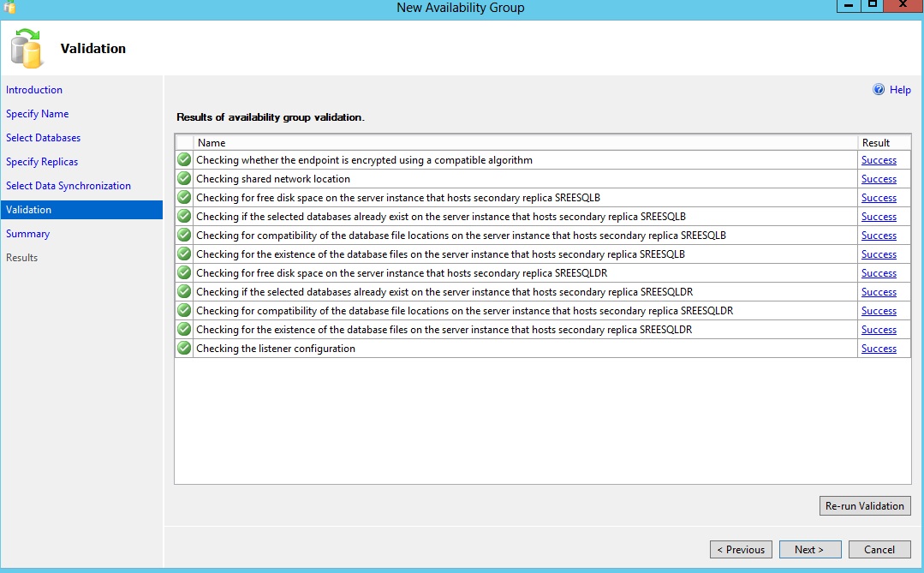Click the availability group database icon in header
Viewport: 924px width, 573px height.
click(27, 48)
